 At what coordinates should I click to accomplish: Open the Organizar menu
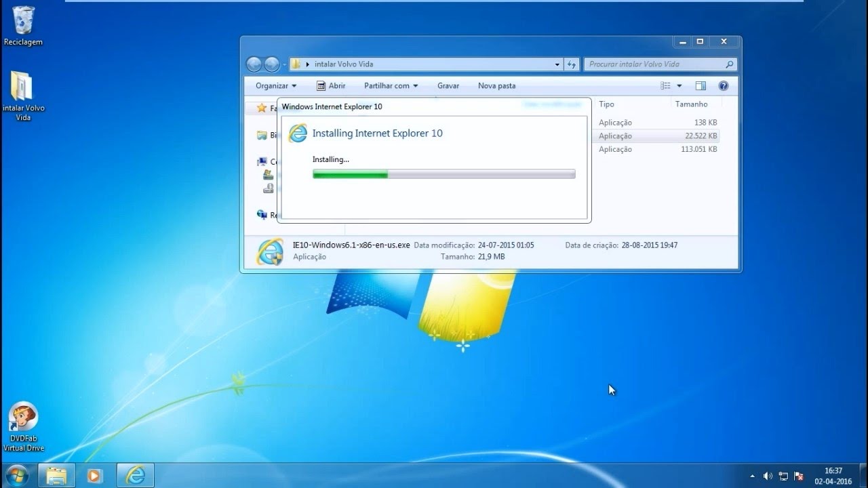276,86
